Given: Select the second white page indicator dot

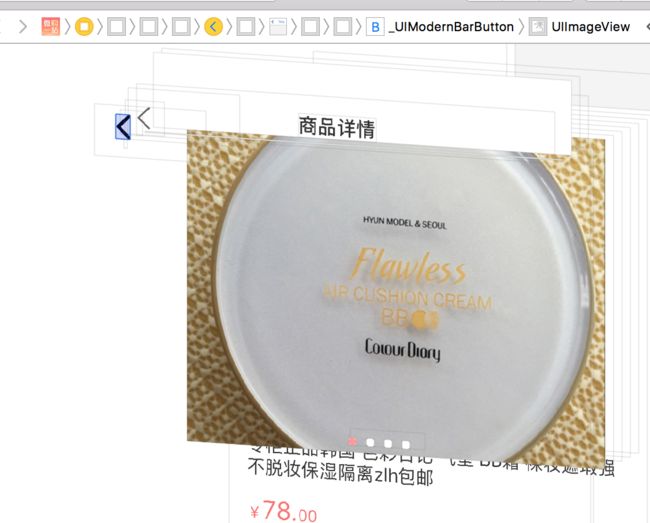Looking at the screenshot, I should (x=388, y=444).
